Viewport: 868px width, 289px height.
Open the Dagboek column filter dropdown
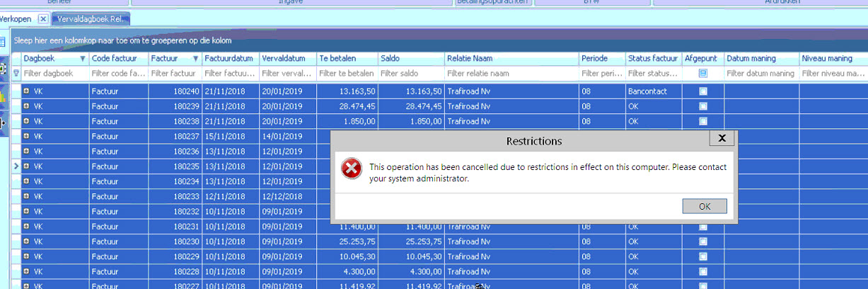(x=83, y=59)
